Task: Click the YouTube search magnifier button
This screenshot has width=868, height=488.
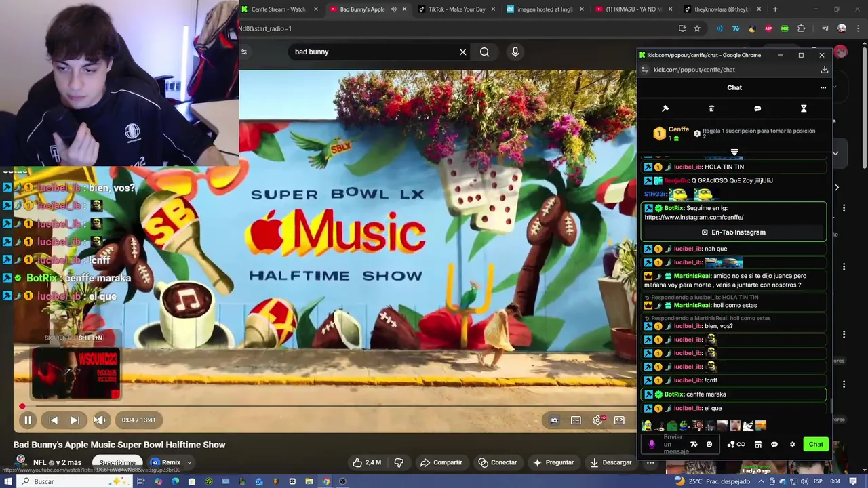Action: pos(484,52)
